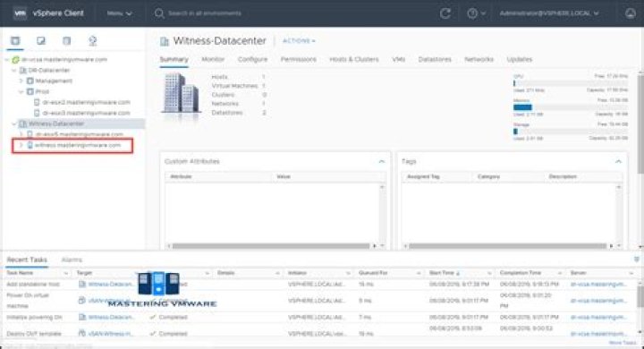Click the search in all environments field

click(x=205, y=13)
